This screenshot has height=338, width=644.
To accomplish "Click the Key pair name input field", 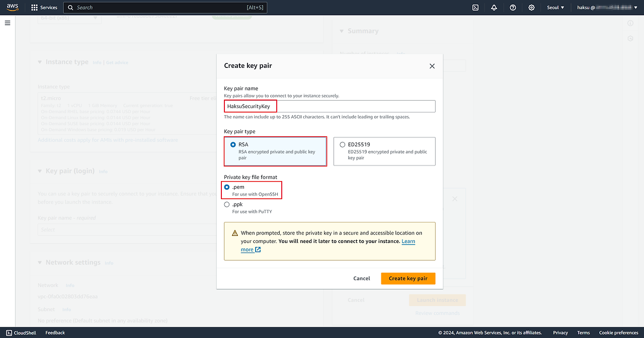I will (330, 106).
